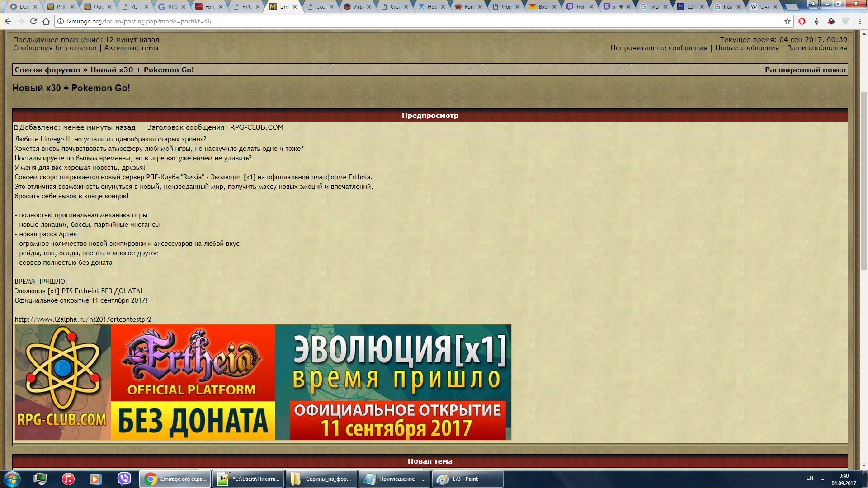Open Сообщения без ответов link
Screen dimensions: 868x488
[55, 48]
